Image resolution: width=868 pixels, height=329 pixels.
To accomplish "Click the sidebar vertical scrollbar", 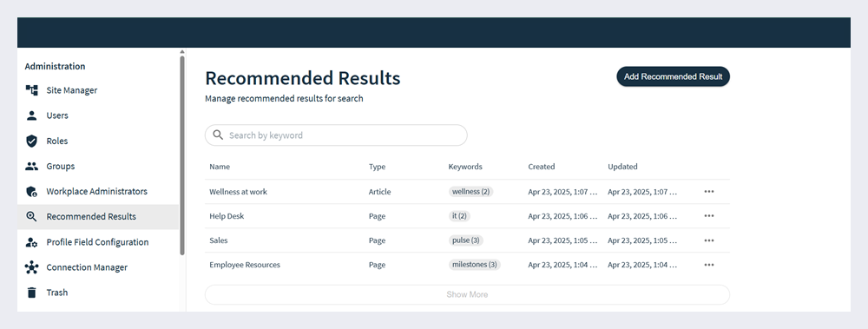I will click(x=182, y=155).
